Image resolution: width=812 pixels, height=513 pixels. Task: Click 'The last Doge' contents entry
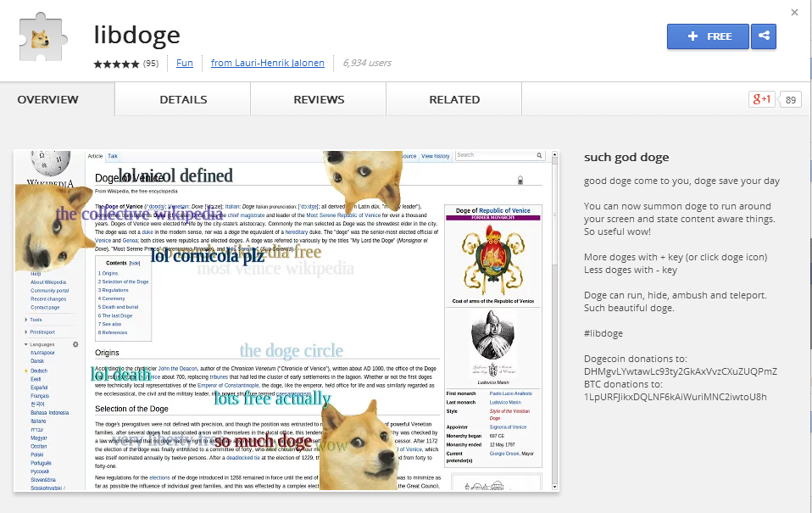115,315
